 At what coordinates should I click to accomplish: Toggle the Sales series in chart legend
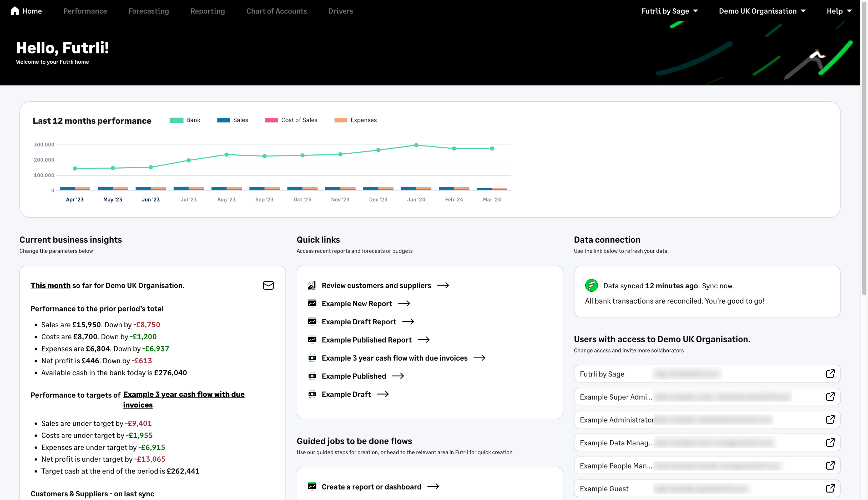click(x=233, y=120)
